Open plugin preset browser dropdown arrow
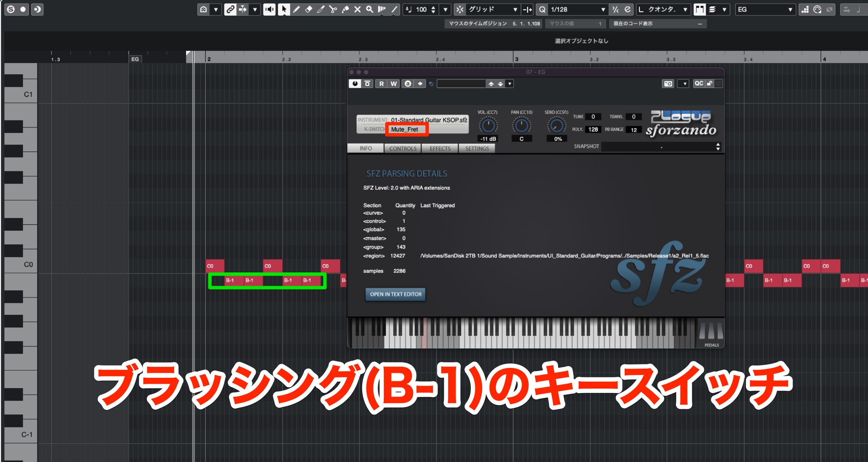 pyautogui.click(x=509, y=83)
